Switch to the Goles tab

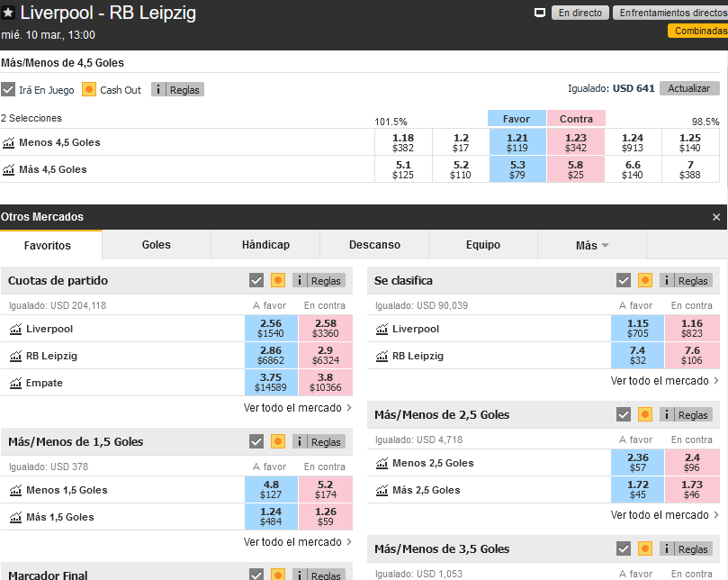(x=157, y=245)
